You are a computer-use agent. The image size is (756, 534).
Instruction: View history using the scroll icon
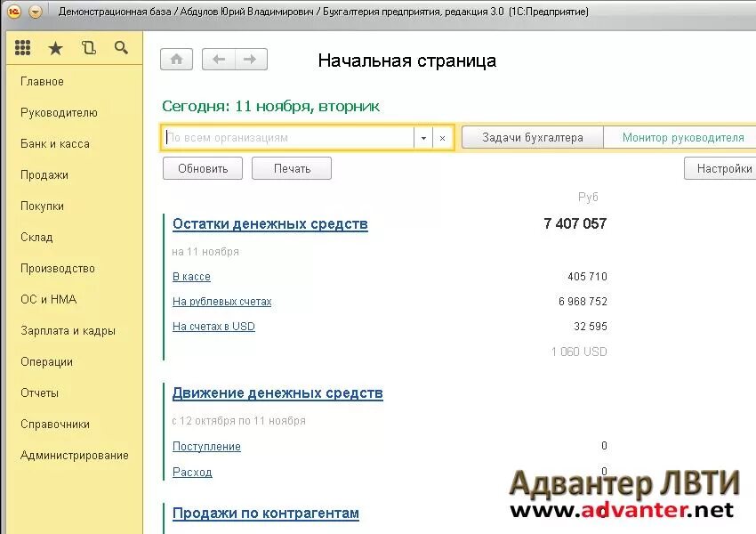[88, 48]
